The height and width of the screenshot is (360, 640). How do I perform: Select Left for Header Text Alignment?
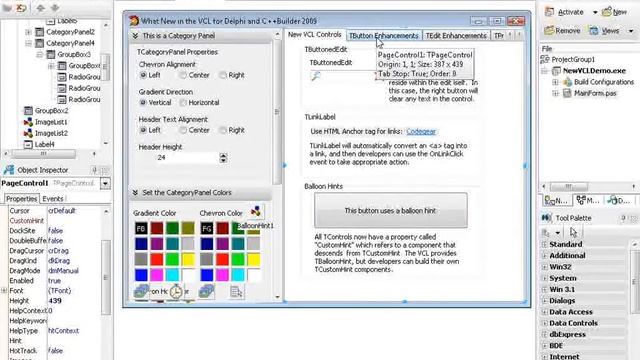tap(143, 130)
